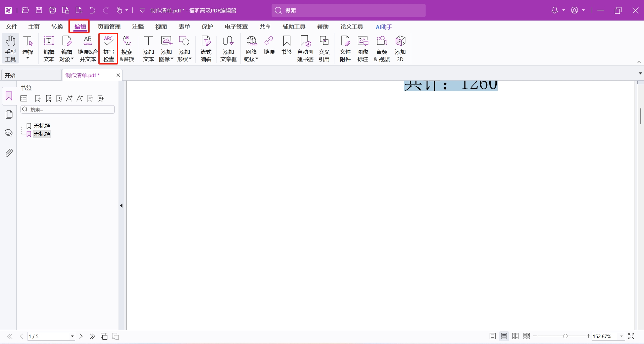Screen dimensions: 644x344
Task: Open the 文件附件 file attachment tool
Action: tap(345, 49)
